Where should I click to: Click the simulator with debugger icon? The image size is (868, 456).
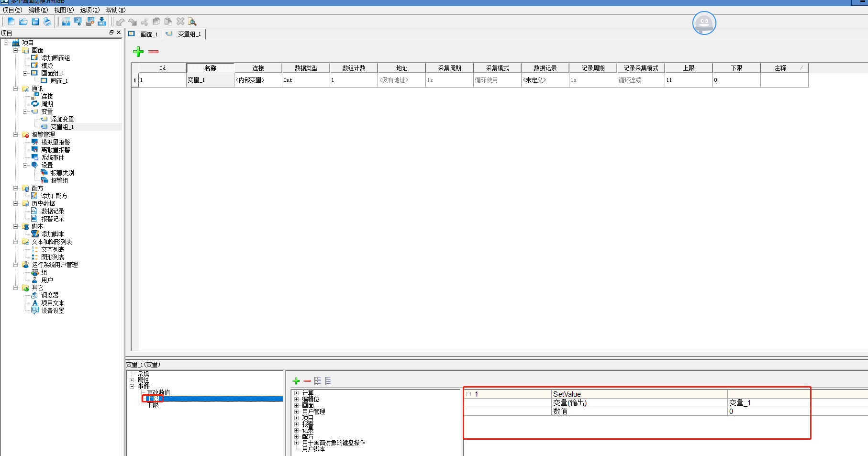click(x=90, y=22)
